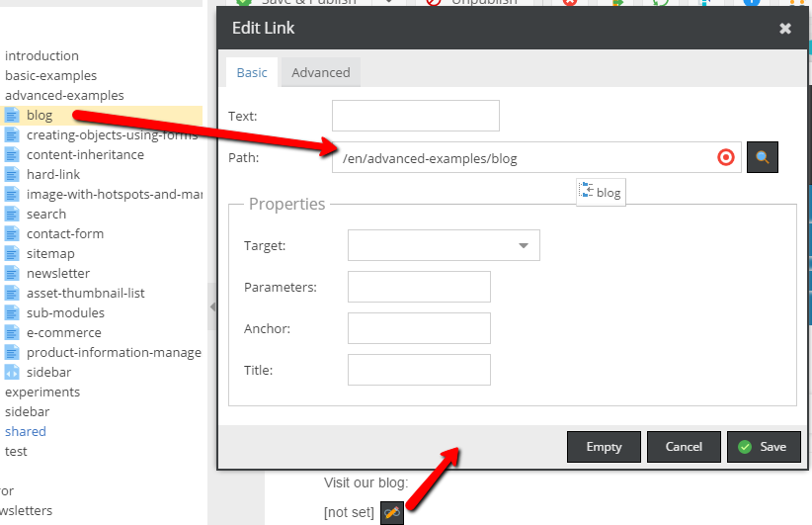This screenshot has height=525, width=812.
Task: Click the Empty button
Action: (604, 447)
